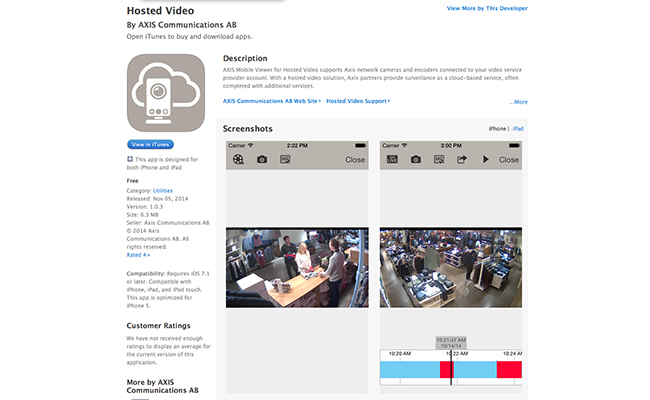Click the Hosted Video app icon
Screen dimensions: 650x400
(168, 92)
